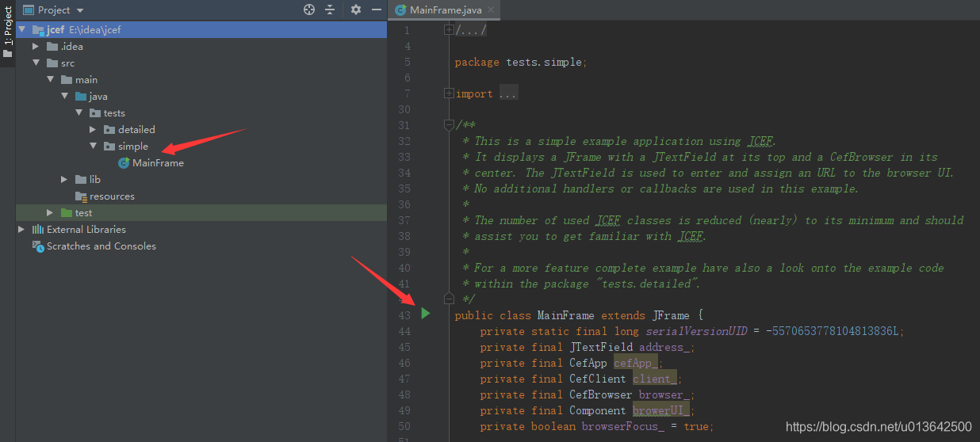Collapse the java folder arrow
980x442 pixels.
65,96
